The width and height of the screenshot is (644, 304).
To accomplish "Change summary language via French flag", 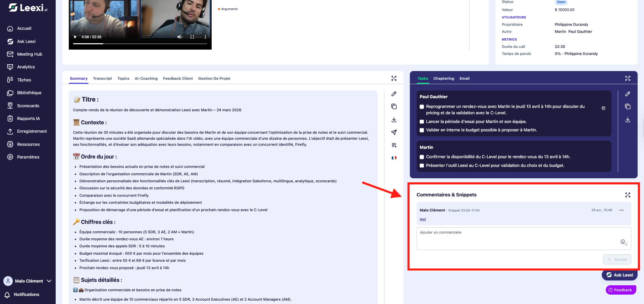I will click(394, 158).
